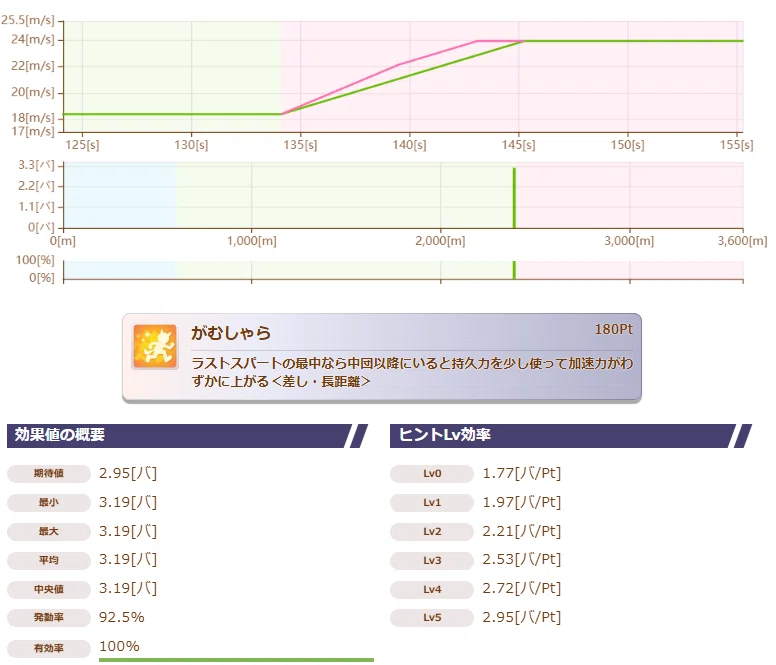
Task: Click the Lv2 hint label
Action: click(432, 531)
